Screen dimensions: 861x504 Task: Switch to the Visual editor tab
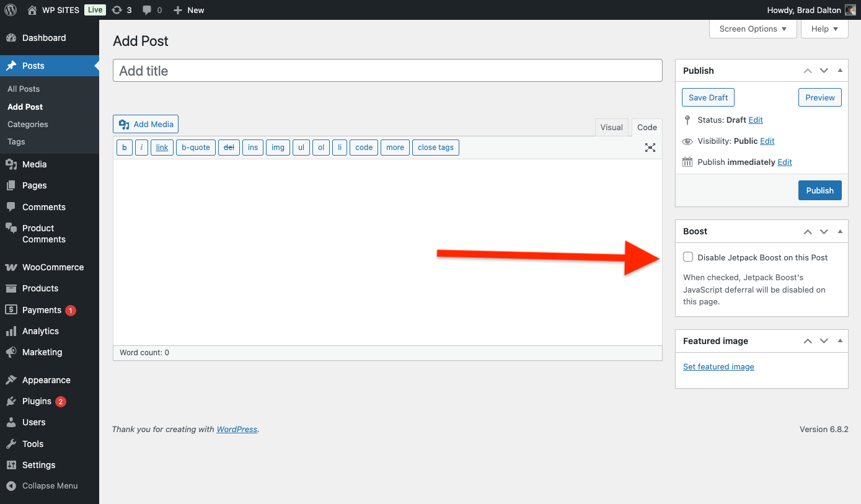pyautogui.click(x=611, y=127)
